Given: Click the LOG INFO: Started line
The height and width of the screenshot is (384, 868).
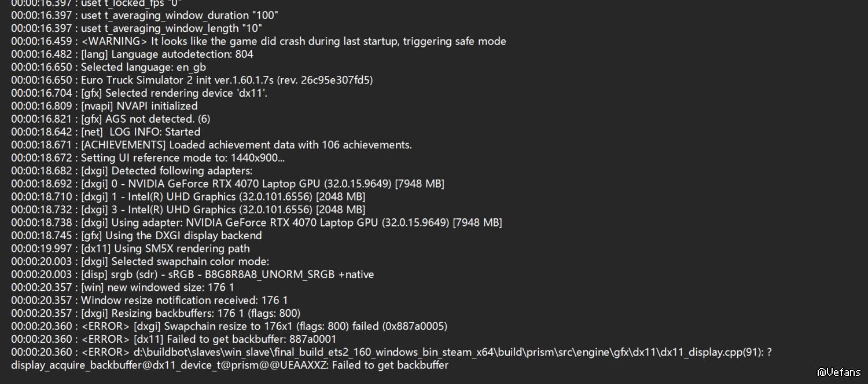Looking at the screenshot, I should [106, 132].
